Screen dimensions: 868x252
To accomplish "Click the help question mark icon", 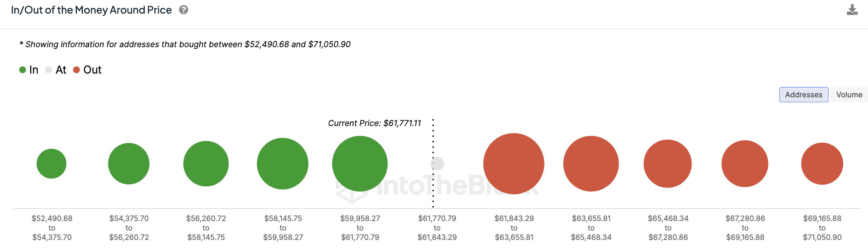I will click(183, 10).
